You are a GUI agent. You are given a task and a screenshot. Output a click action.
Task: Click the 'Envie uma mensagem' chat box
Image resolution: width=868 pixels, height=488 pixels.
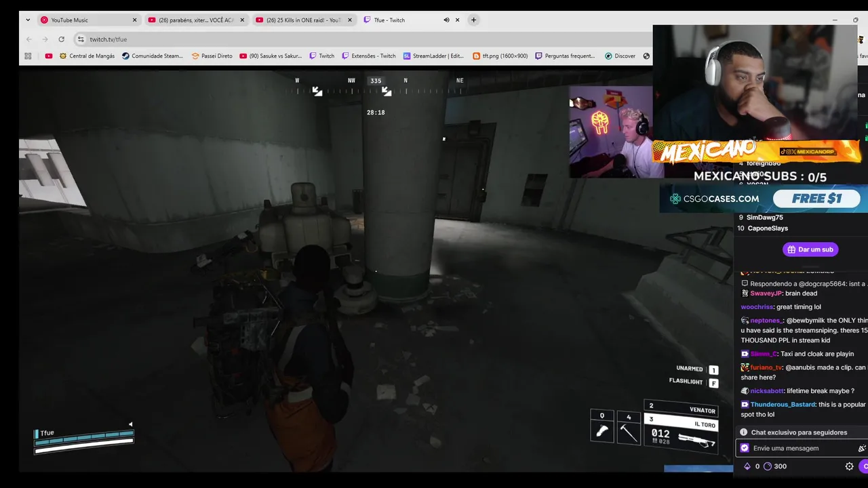[x=800, y=448]
